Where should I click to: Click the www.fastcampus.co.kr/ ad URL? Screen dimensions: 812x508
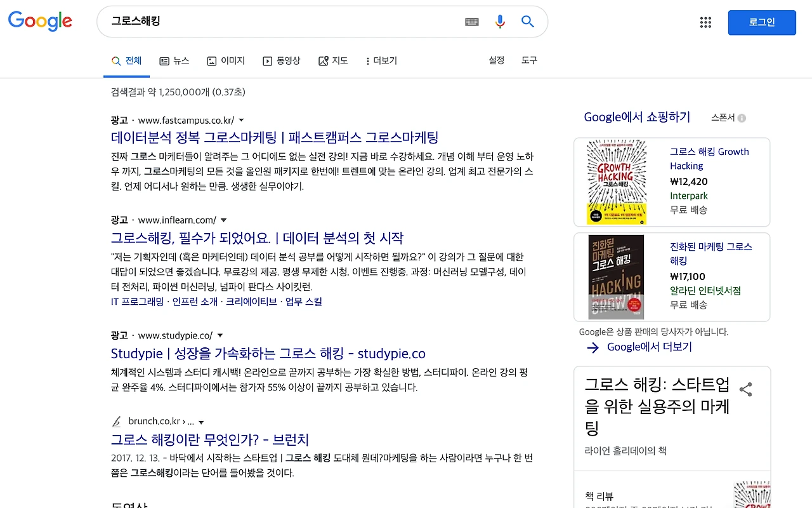click(186, 120)
